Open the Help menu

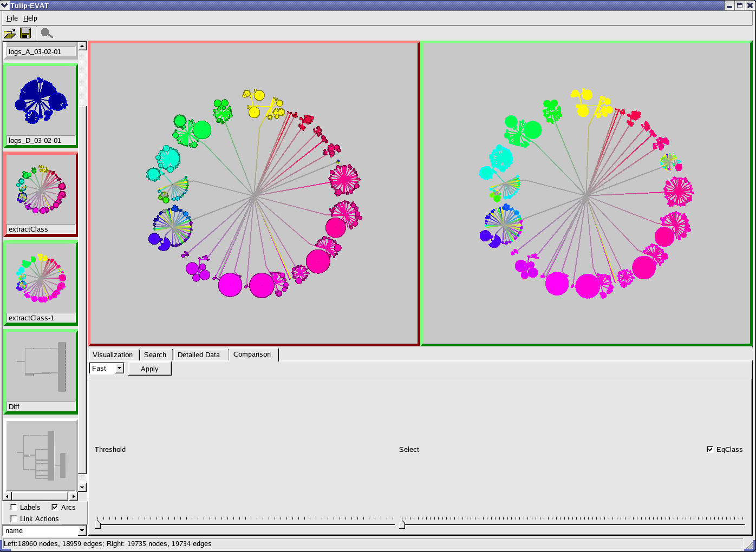pos(30,18)
